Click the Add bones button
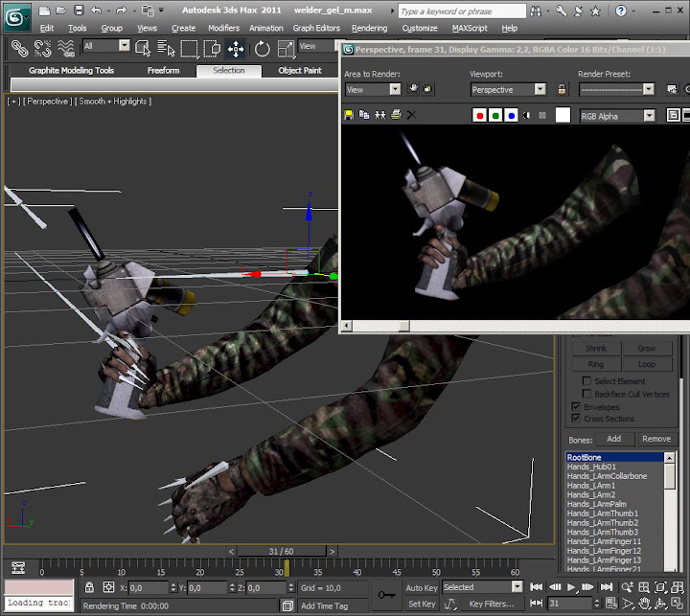 point(614,439)
